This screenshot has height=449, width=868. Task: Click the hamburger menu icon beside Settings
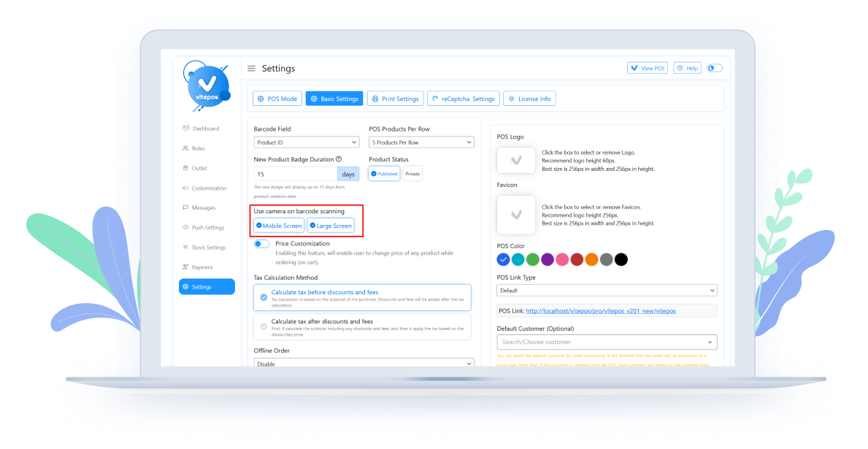pos(251,69)
